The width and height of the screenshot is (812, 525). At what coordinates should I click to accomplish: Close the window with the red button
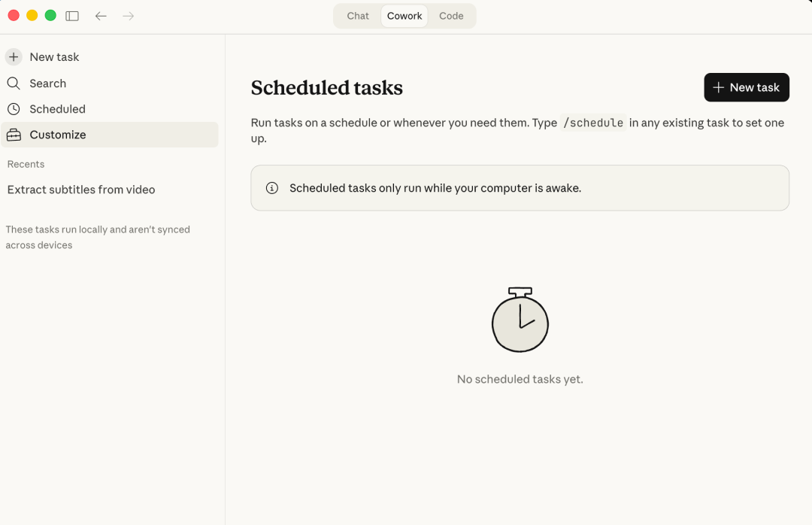[x=14, y=16]
